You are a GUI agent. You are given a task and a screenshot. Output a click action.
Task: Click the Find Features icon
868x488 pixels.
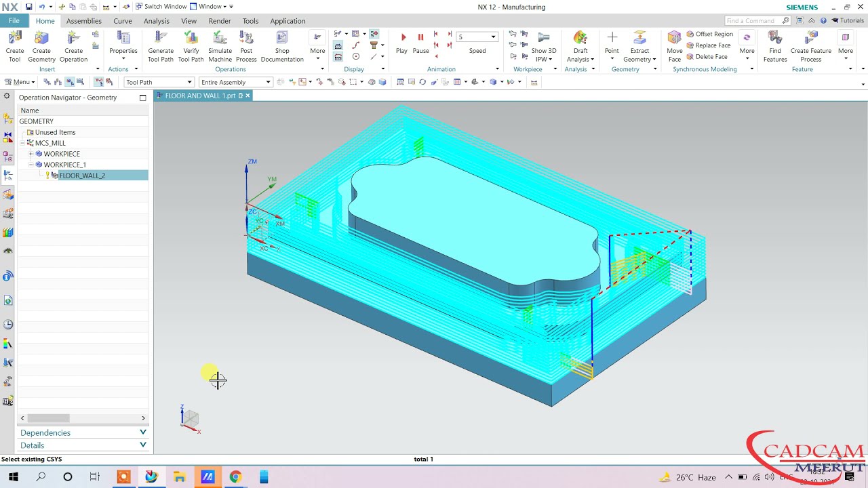[775, 46]
